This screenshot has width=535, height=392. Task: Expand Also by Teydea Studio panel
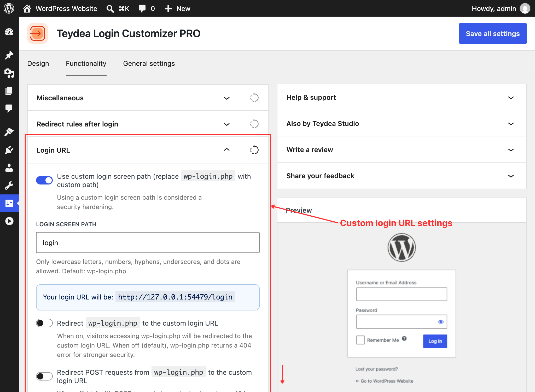click(x=402, y=124)
